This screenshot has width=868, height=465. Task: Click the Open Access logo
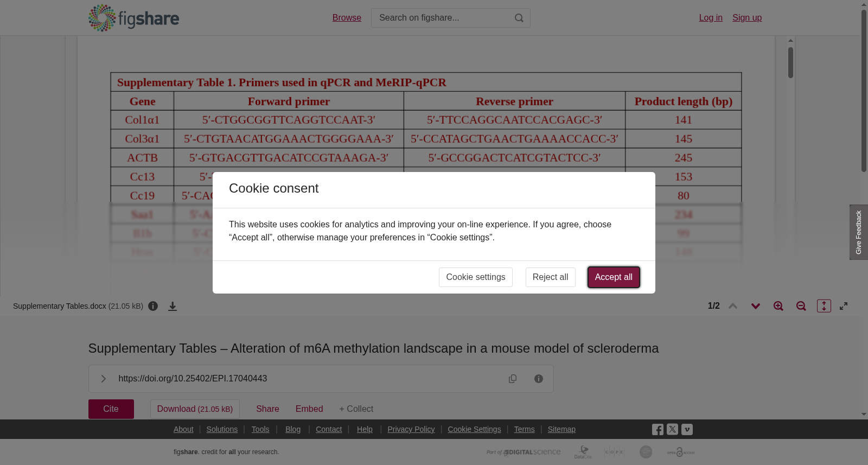coord(681,452)
